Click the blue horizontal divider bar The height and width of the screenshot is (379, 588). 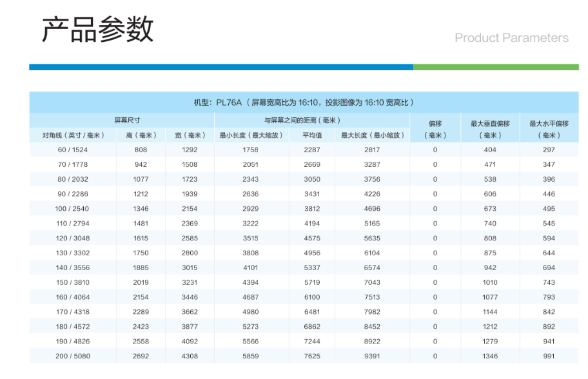click(219, 65)
